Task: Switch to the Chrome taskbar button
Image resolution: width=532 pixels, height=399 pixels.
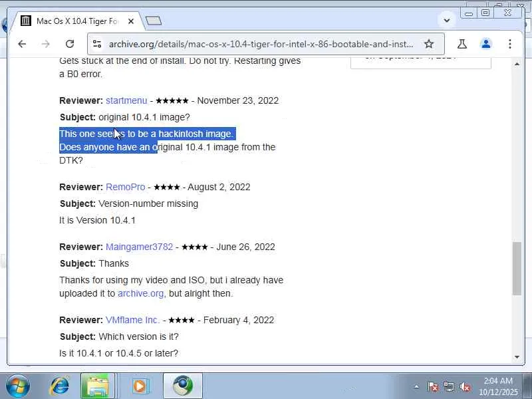Action: click(183, 386)
